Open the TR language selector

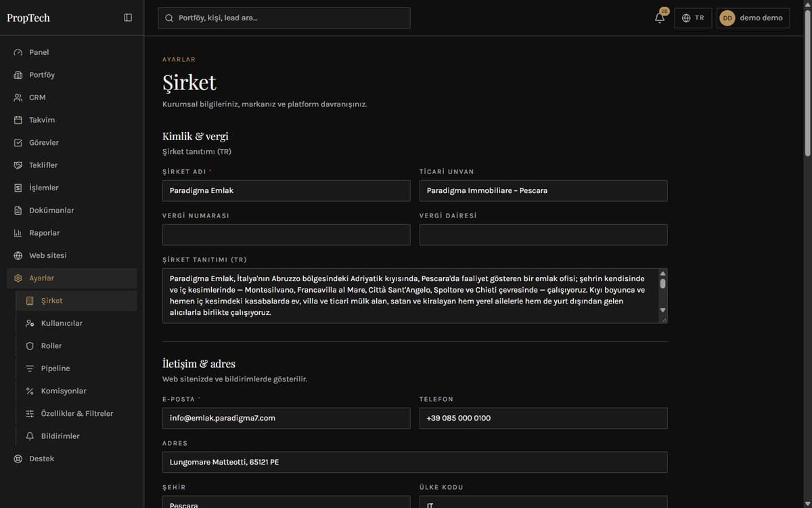point(693,18)
